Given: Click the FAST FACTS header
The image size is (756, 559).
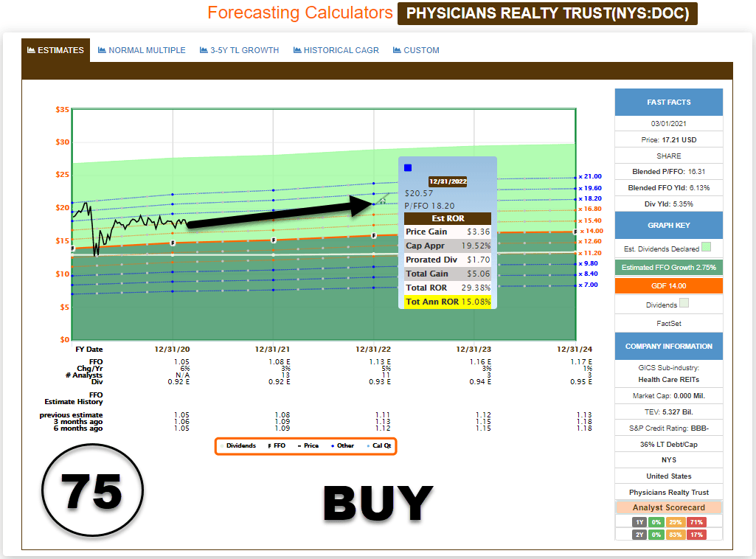Looking at the screenshot, I should 669,103.
